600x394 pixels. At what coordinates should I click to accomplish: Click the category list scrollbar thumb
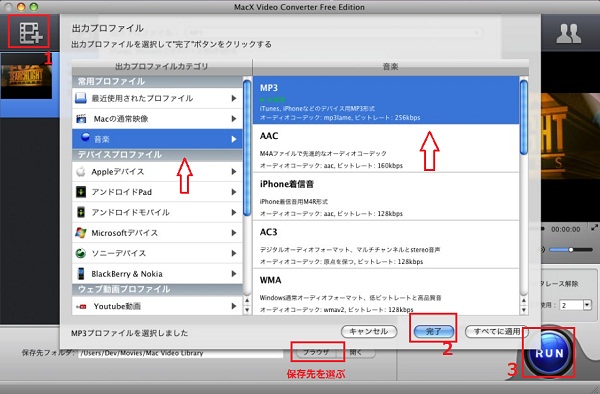click(247, 149)
